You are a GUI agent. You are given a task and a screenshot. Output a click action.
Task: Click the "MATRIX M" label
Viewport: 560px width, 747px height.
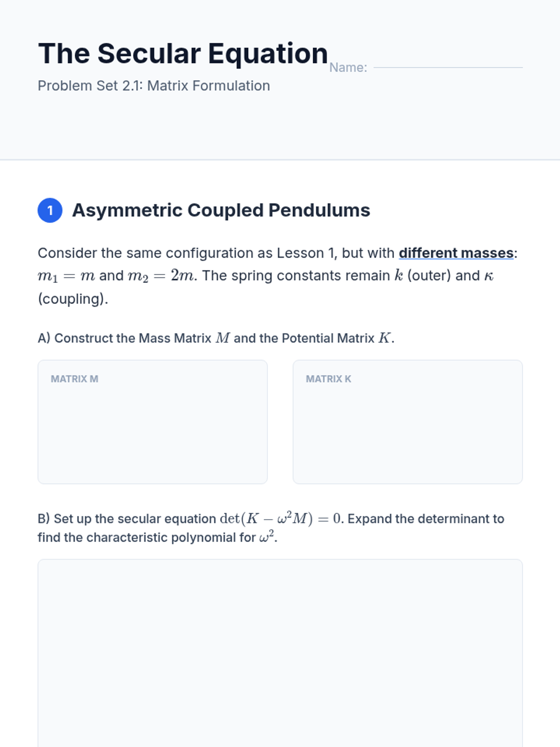click(x=75, y=379)
